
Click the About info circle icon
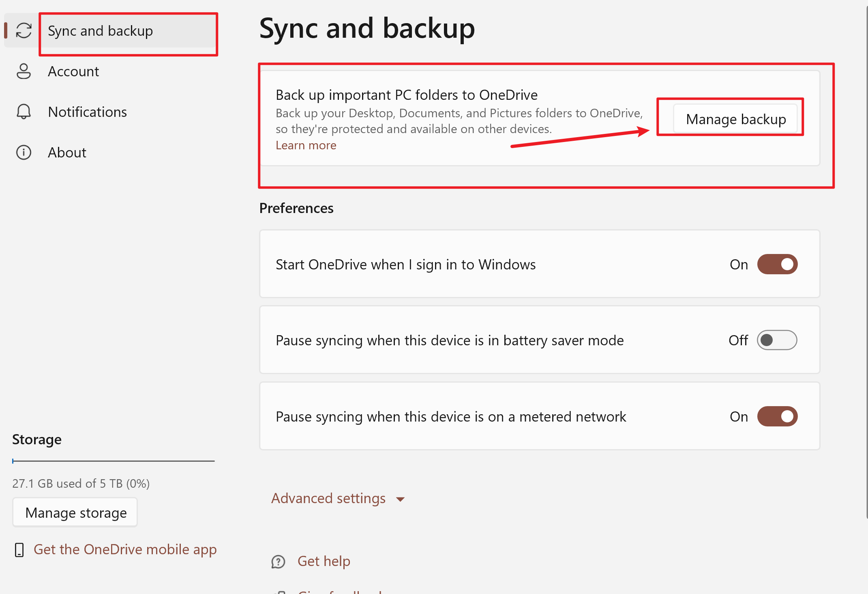(24, 153)
